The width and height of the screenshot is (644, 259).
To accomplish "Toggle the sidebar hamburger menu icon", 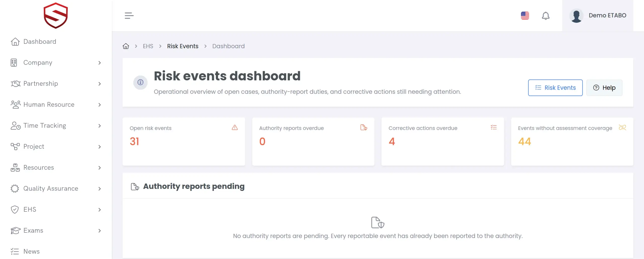I will [x=129, y=16].
